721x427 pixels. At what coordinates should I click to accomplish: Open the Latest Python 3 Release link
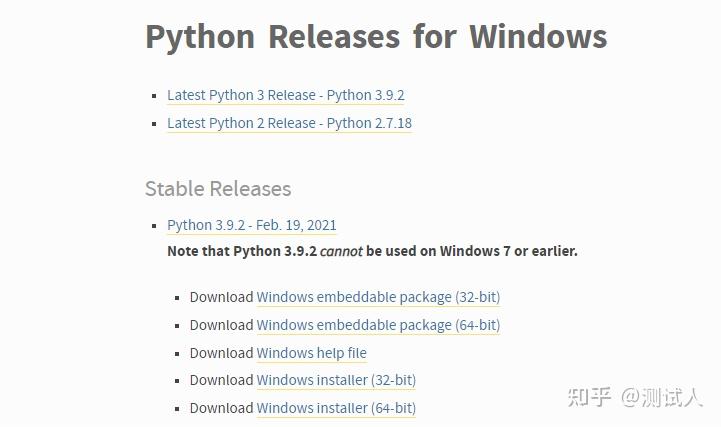pos(286,95)
